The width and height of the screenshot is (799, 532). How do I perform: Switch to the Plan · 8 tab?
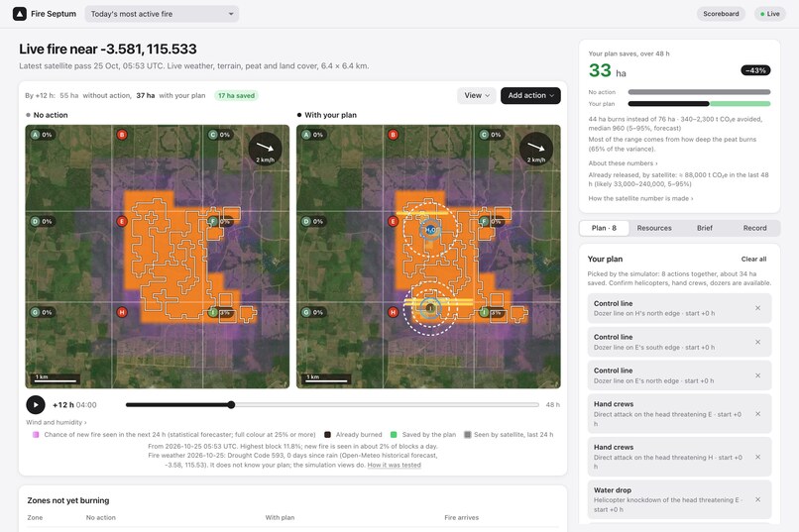[x=604, y=228]
